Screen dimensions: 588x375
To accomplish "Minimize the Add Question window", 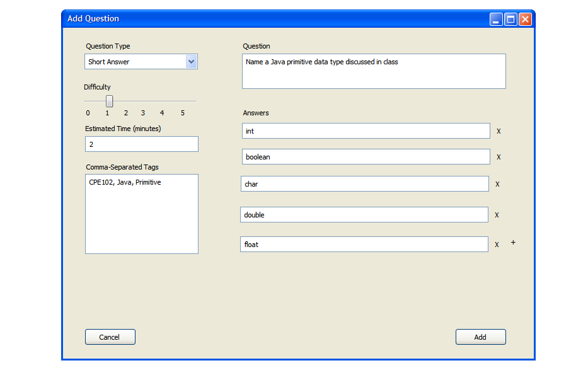I will (496, 19).
